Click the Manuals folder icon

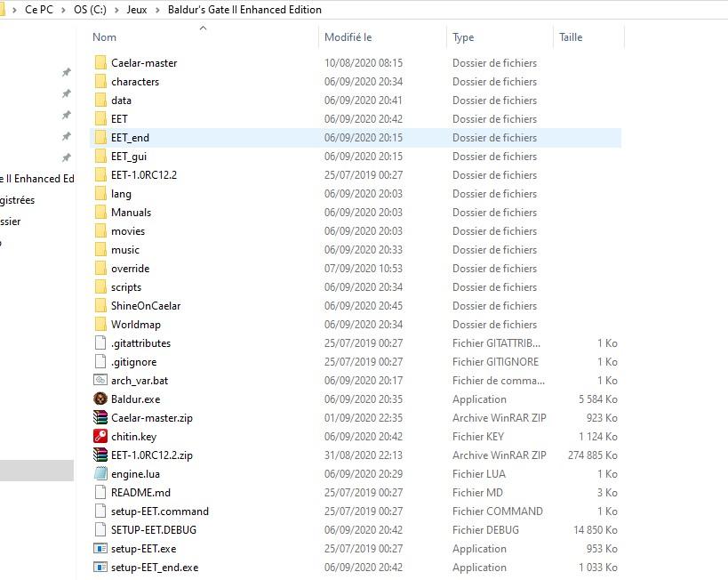(x=100, y=212)
